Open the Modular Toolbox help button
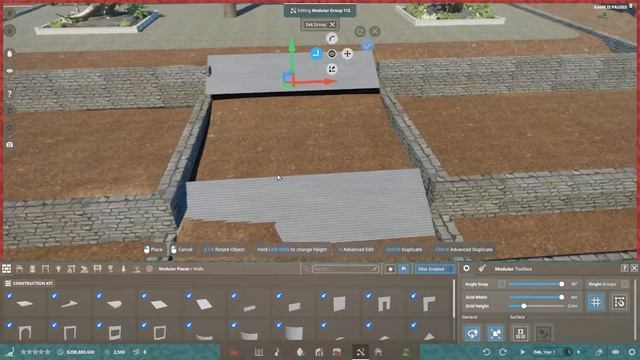Image resolution: width=640 pixels, height=360 pixels. coord(624,268)
